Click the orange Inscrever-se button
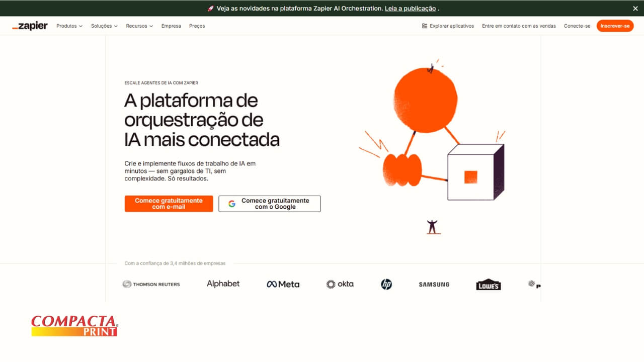The height and width of the screenshot is (362, 644). (615, 26)
